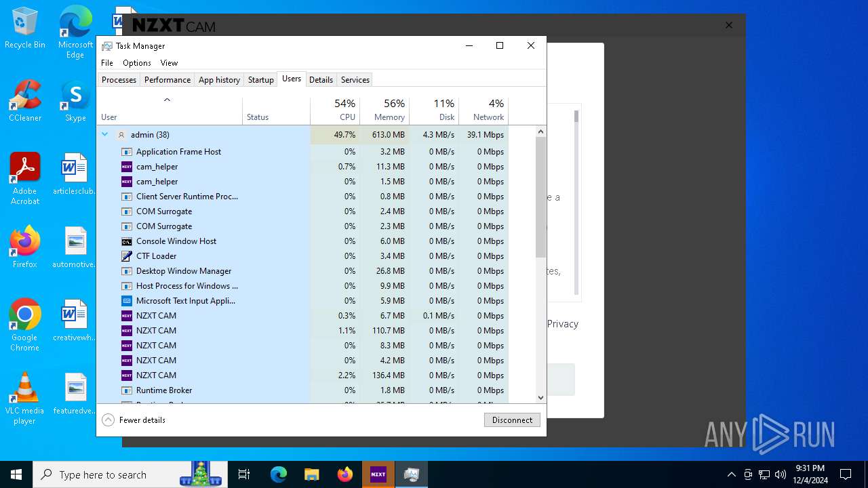Collapse to Fewer details view
Viewport: 868px width, 488px height.
pos(134,420)
